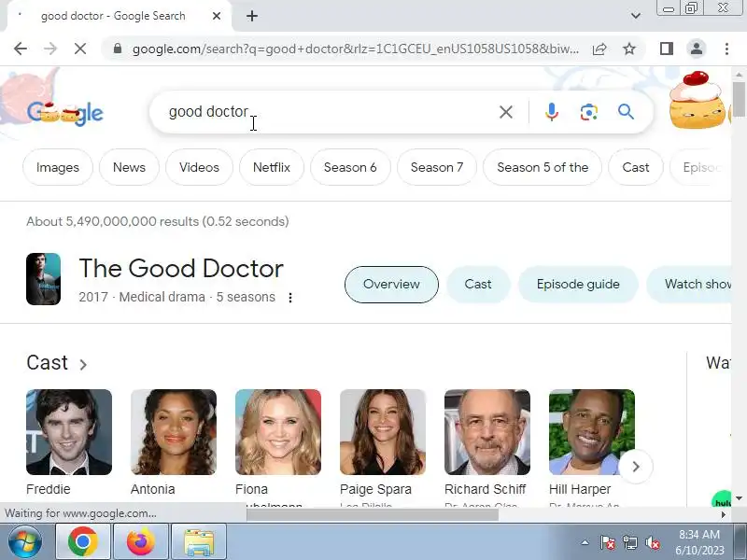Open Chrome from the taskbar
747x560 pixels.
click(x=83, y=542)
